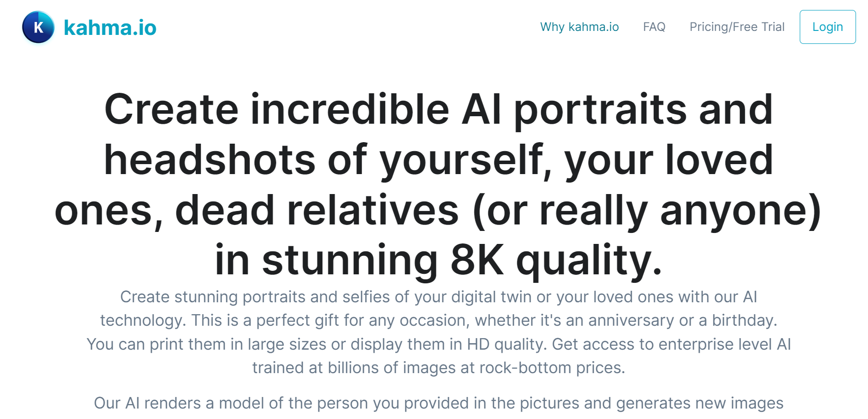Click the outlined Login box top-right
This screenshot has width=868, height=419.
pos(828,27)
